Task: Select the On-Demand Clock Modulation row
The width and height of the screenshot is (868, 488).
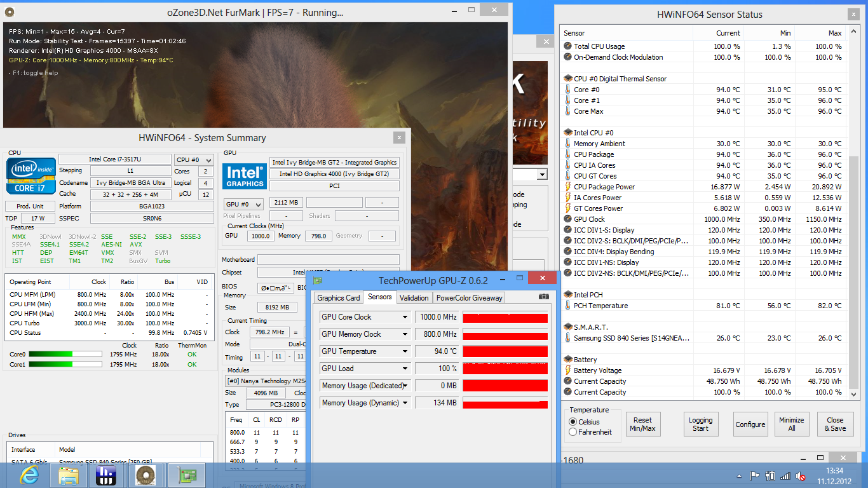Action: click(x=703, y=57)
